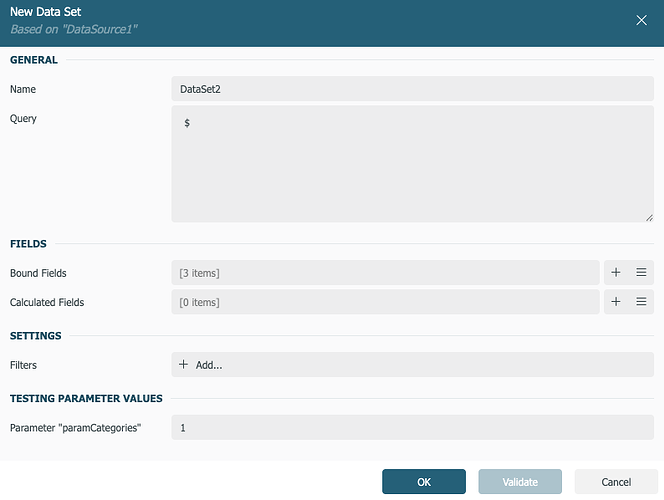Edit the paramCategories parameter value field
Image resolution: width=664 pixels, height=500 pixels.
coord(412,428)
